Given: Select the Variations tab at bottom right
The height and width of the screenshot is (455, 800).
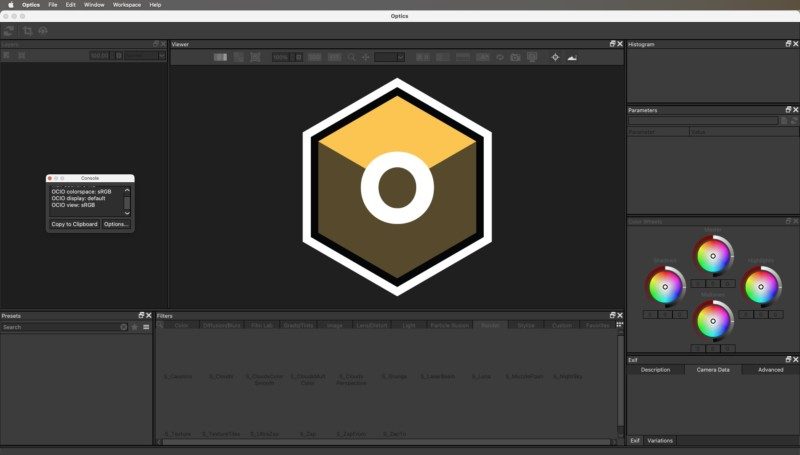Looking at the screenshot, I should click(660, 441).
